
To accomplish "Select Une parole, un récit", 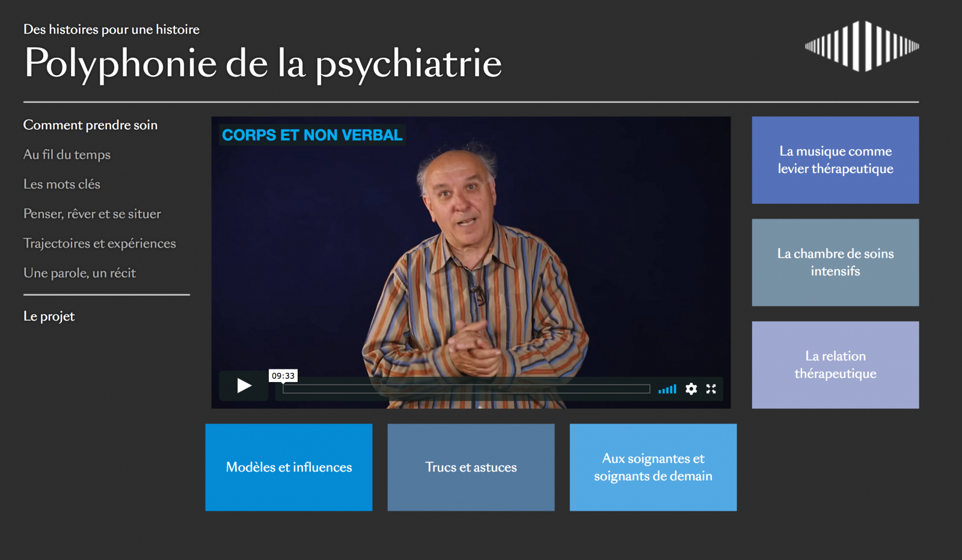I will pos(79,273).
